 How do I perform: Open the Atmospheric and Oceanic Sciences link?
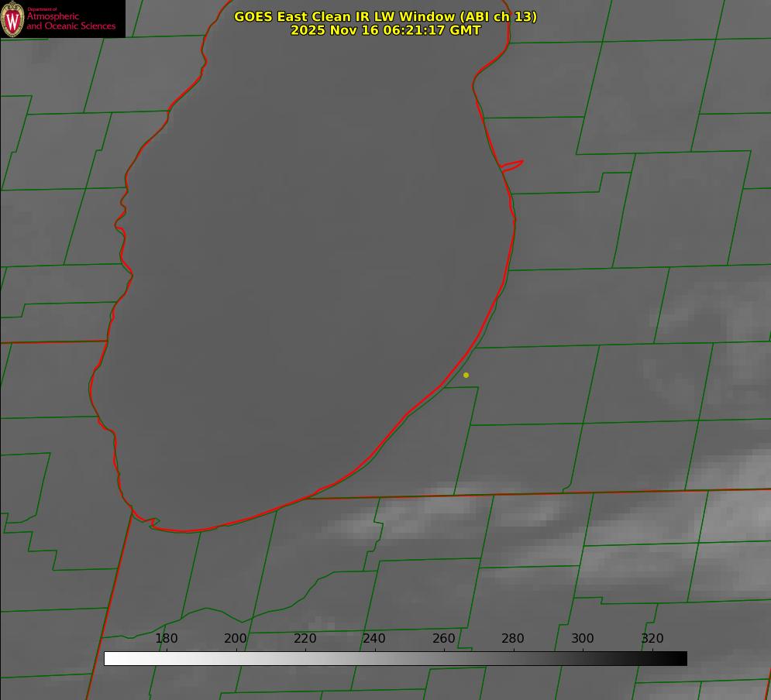[x=71, y=21]
